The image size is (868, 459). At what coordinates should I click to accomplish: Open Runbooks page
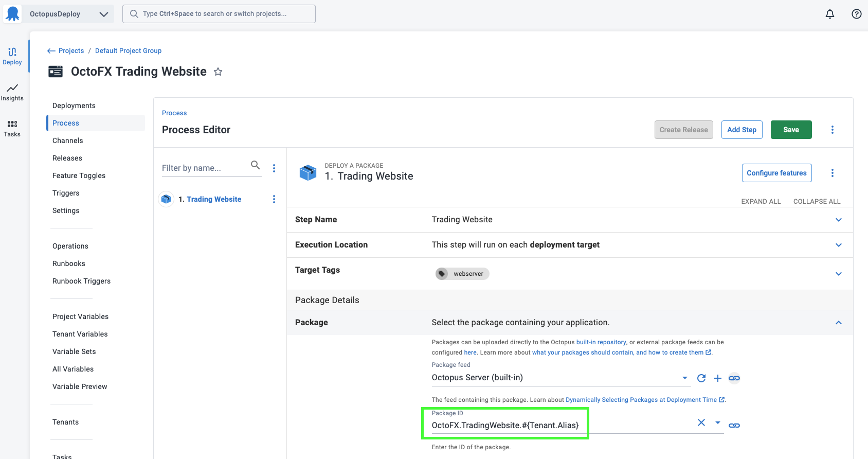69,263
